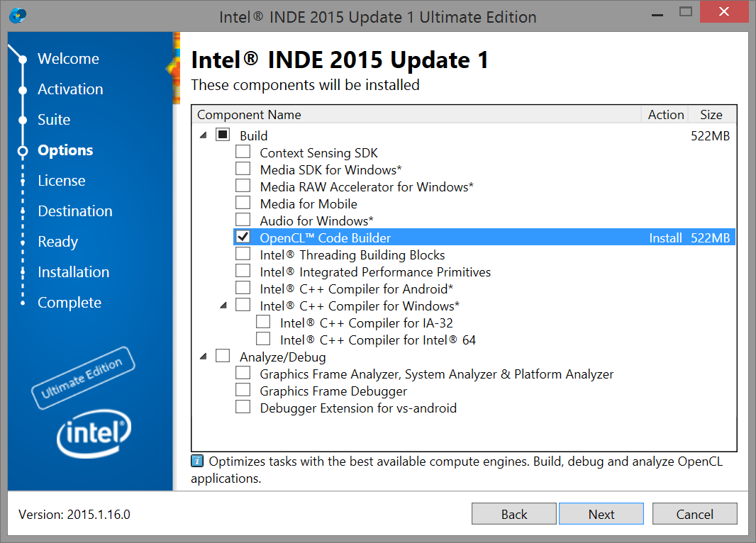Open the Installation step in sidebar
The width and height of the screenshot is (756, 543).
pyautogui.click(x=74, y=271)
